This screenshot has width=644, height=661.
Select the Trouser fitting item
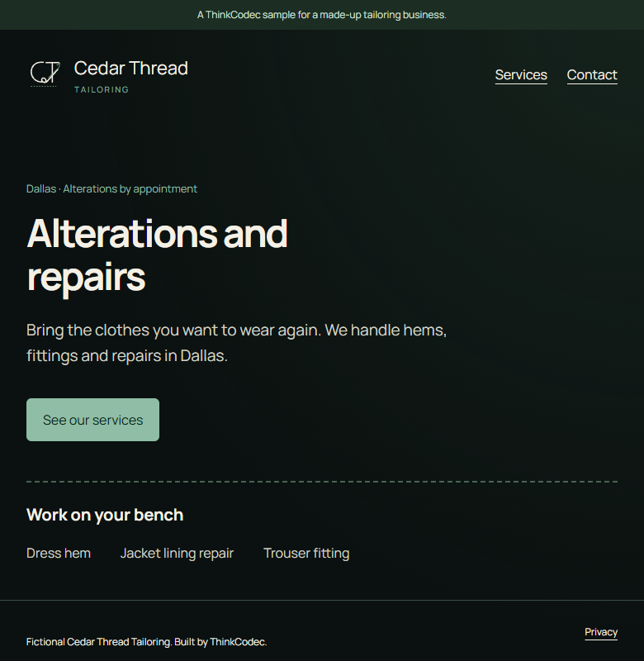[x=306, y=553]
